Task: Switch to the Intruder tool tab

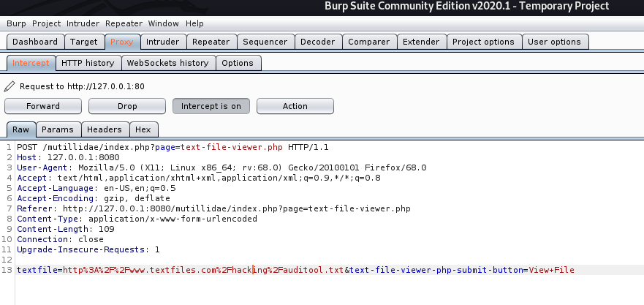Action: click(162, 42)
